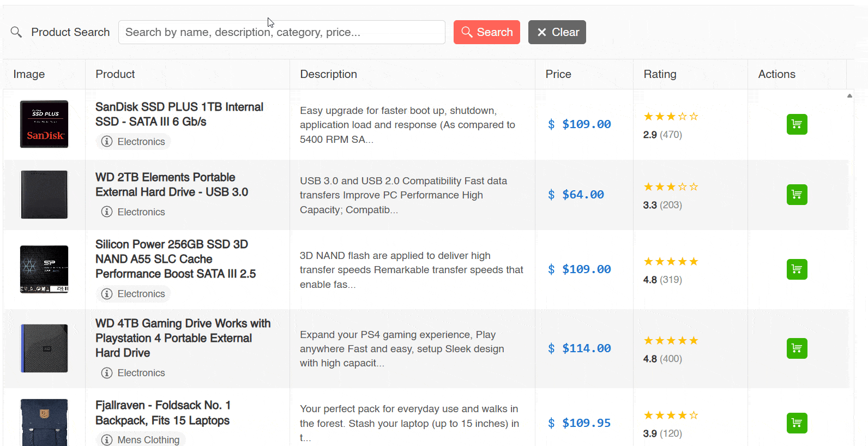Focus the product search text field
868x446 pixels.
point(281,32)
